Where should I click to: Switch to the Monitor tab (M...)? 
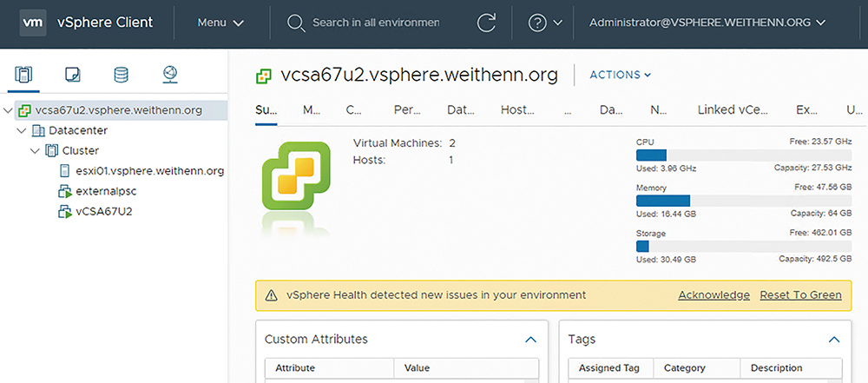click(312, 109)
